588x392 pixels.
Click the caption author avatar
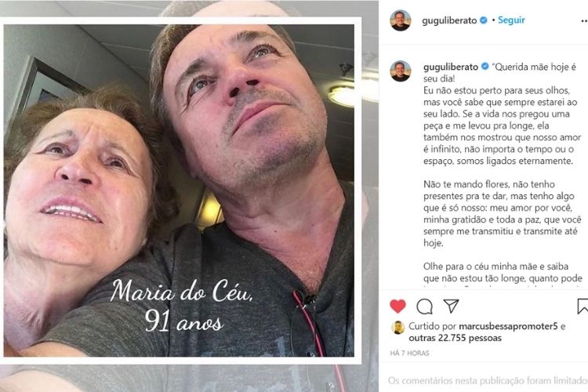pyautogui.click(x=401, y=71)
